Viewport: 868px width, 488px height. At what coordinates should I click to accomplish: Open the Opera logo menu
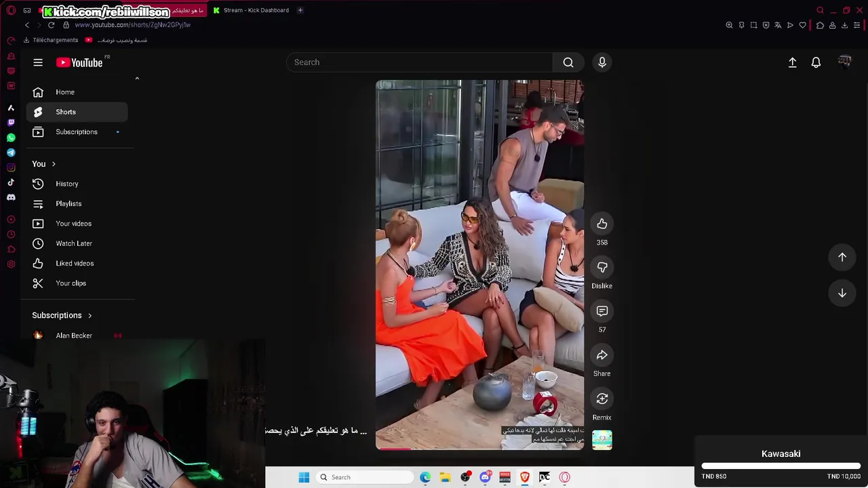coord(11,10)
